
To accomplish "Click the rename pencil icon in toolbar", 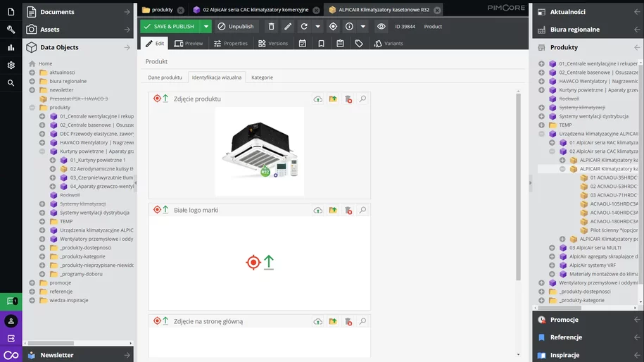I will coord(288,26).
